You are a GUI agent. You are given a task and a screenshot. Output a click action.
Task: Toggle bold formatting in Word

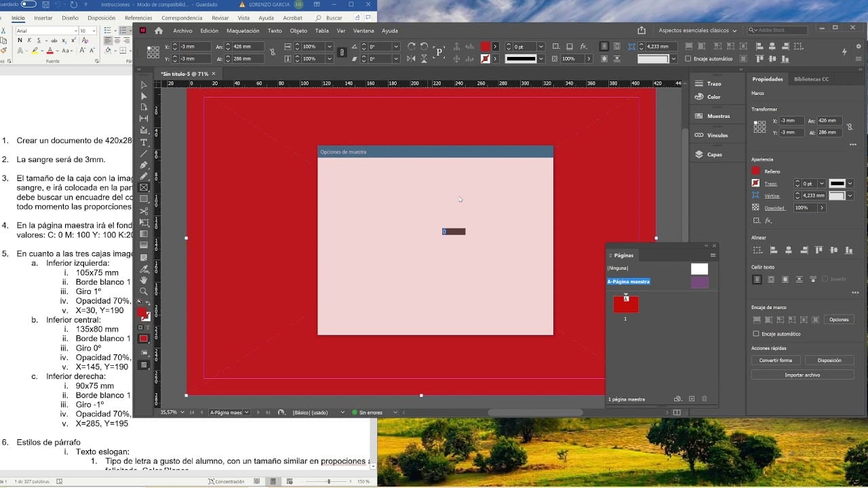(x=20, y=41)
